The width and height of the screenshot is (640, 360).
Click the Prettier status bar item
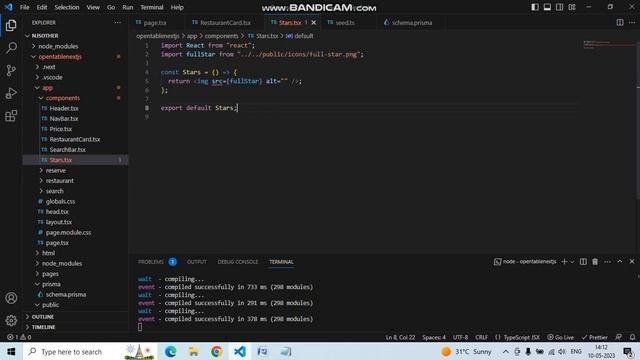(594, 337)
